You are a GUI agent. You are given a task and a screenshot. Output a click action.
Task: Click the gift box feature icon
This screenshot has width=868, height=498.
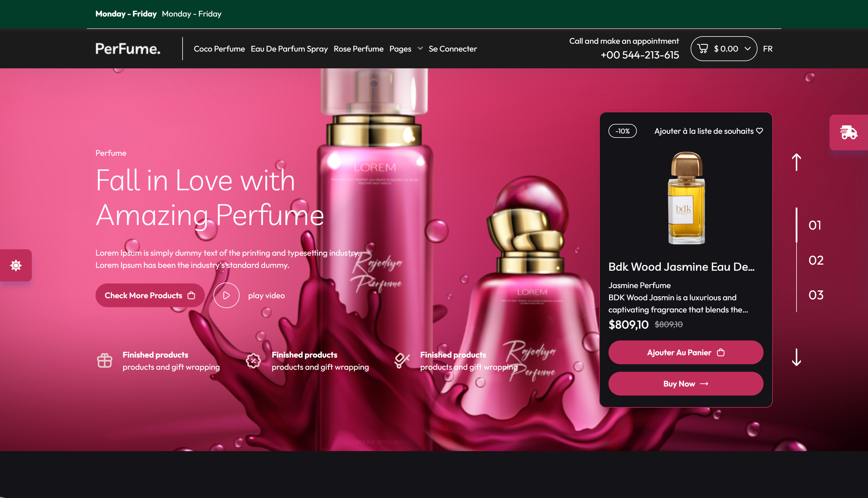[x=104, y=360]
